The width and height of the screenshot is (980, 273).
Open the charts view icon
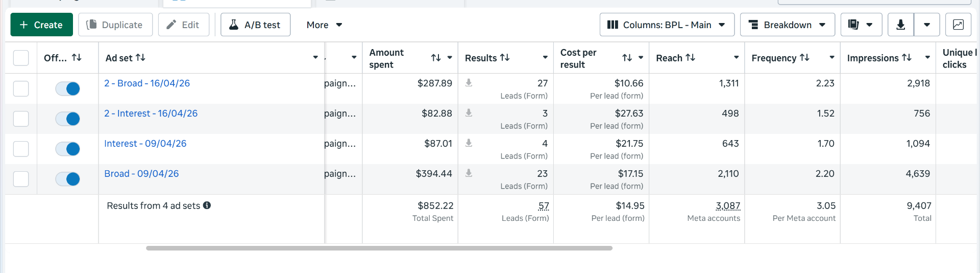(x=958, y=25)
